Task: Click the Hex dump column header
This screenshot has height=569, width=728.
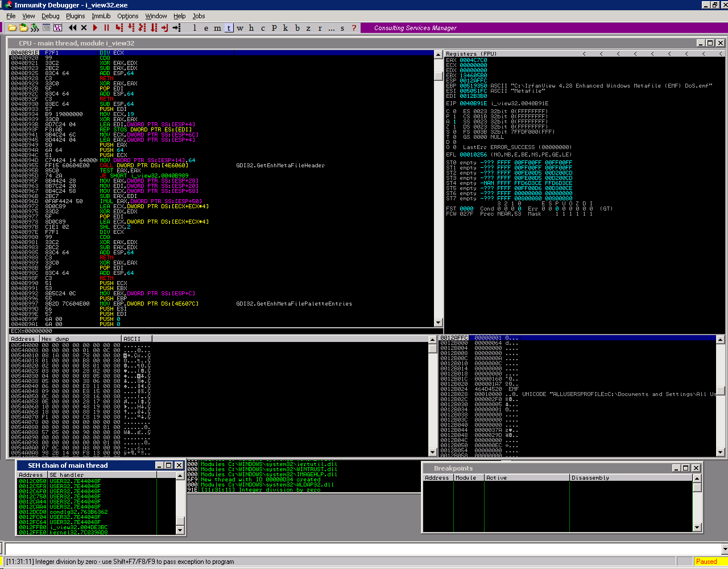Action: pyautogui.click(x=80, y=339)
